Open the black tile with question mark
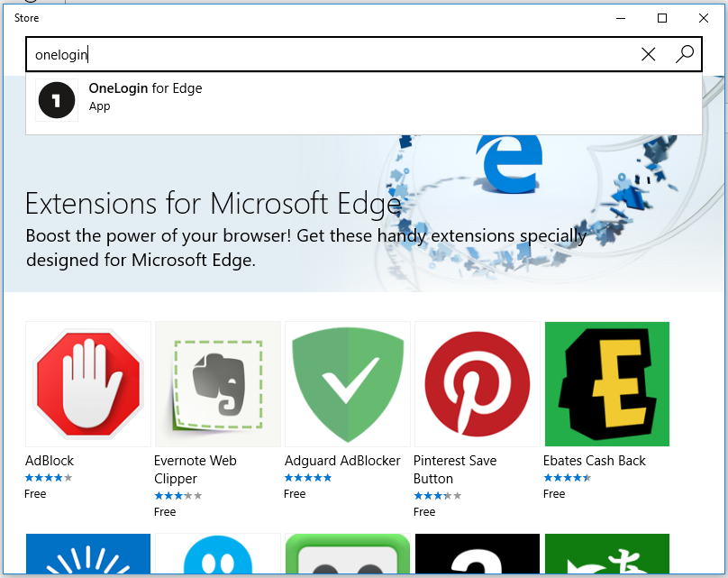This screenshot has width=728, height=578. click(478, 554)
